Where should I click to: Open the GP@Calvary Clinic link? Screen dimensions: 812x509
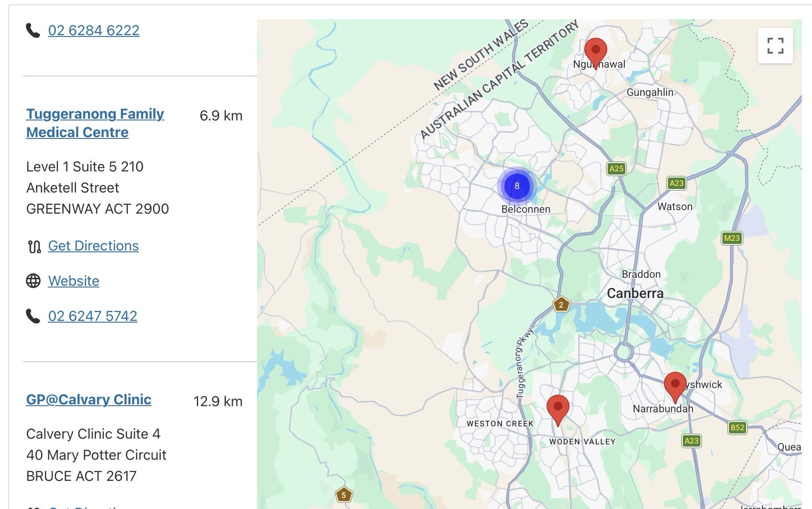89,400
